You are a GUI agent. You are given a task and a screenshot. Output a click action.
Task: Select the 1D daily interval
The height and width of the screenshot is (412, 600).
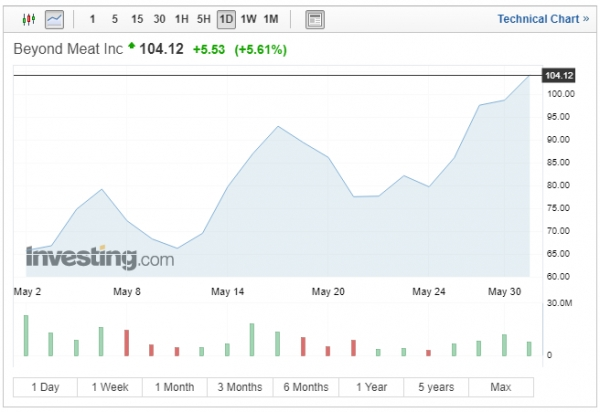226,19
